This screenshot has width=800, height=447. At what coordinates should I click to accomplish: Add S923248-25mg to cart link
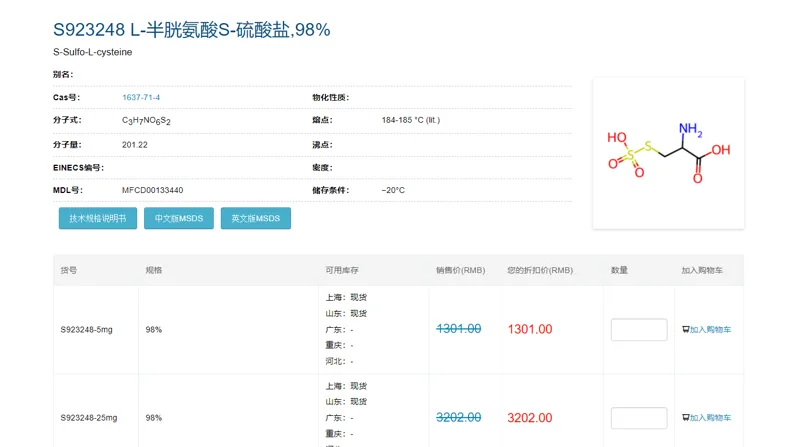(710, 418)
